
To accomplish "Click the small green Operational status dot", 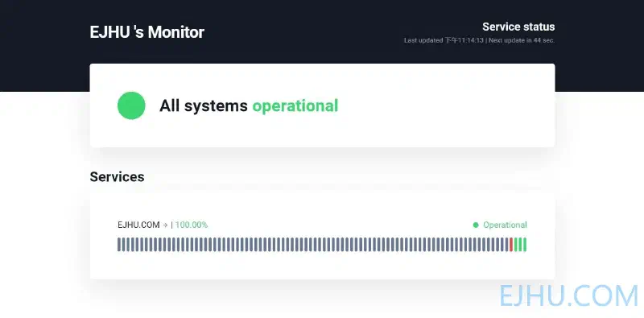I will (476, 225).
